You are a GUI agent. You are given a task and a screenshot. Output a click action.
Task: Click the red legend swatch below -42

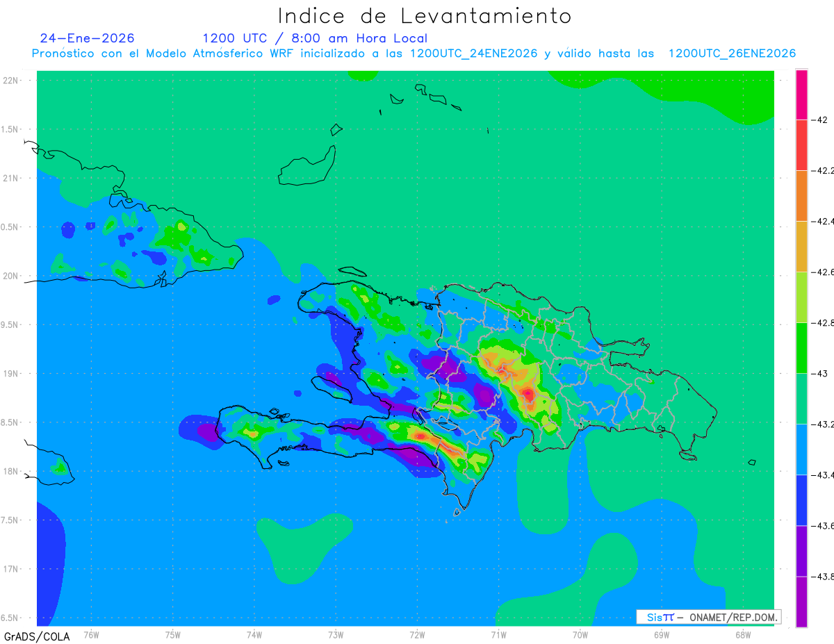click(x=801, y=145)
